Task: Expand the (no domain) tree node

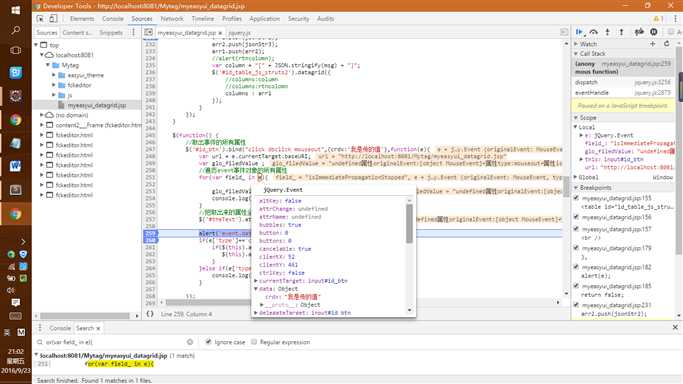Action: tap(42, 115)
